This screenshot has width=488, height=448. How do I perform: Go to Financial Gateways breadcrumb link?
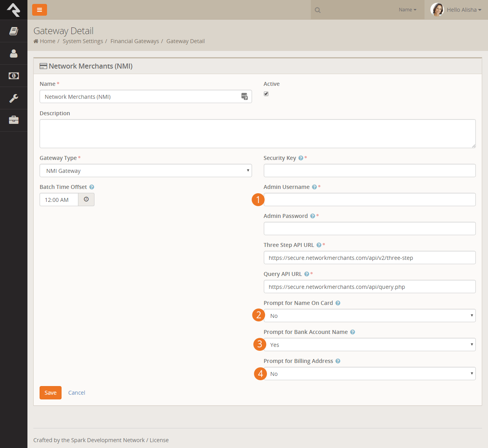pyautogui.click(x=134, y=41)
